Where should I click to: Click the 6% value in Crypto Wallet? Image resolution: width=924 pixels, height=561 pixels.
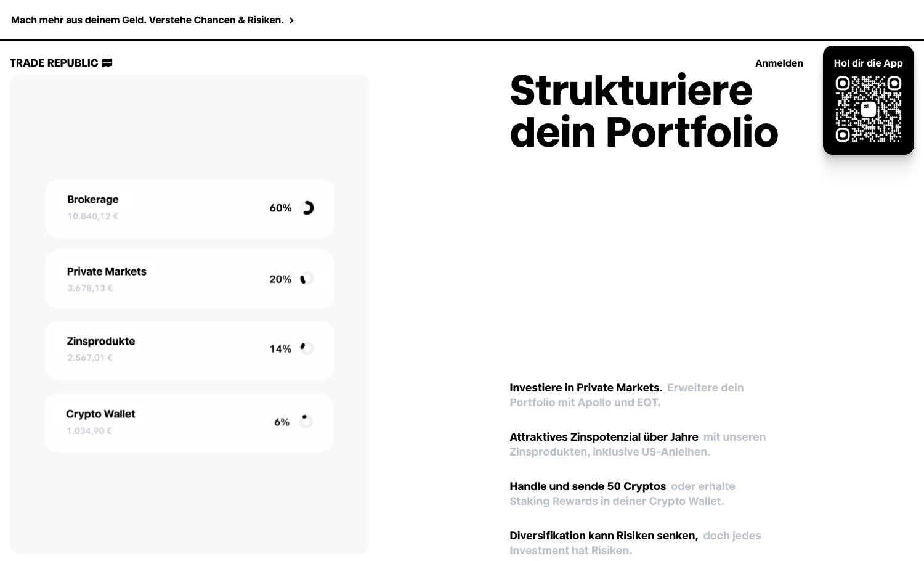282,422
